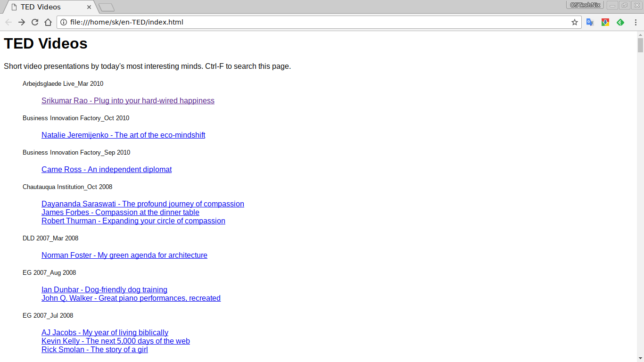Open the Google Translate extension icon

pos(590,22)
